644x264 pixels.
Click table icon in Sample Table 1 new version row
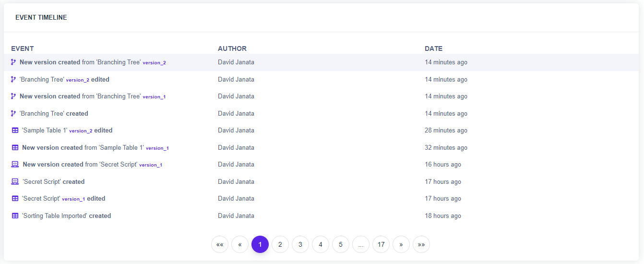(x=15, y=148)
